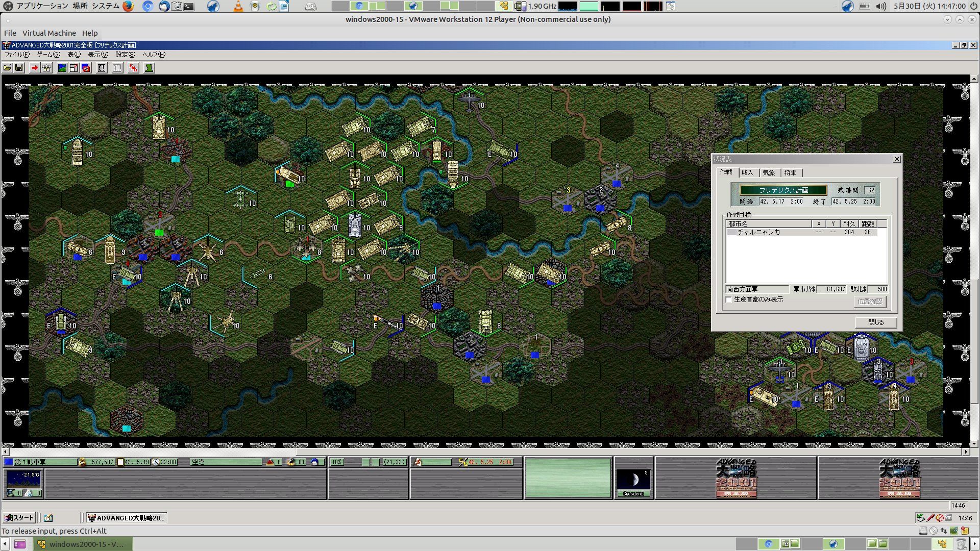Switch to the 作戦 tab

pyautogui.click(x=726, y=172)
